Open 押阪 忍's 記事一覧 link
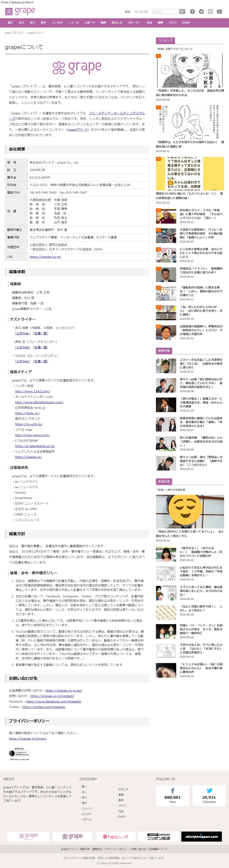Viewport: 229px width, 868px height. tap(41, 347)
